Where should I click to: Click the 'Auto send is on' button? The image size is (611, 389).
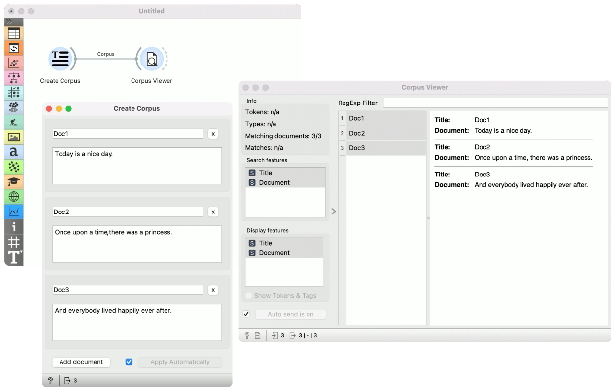(291, 314)
